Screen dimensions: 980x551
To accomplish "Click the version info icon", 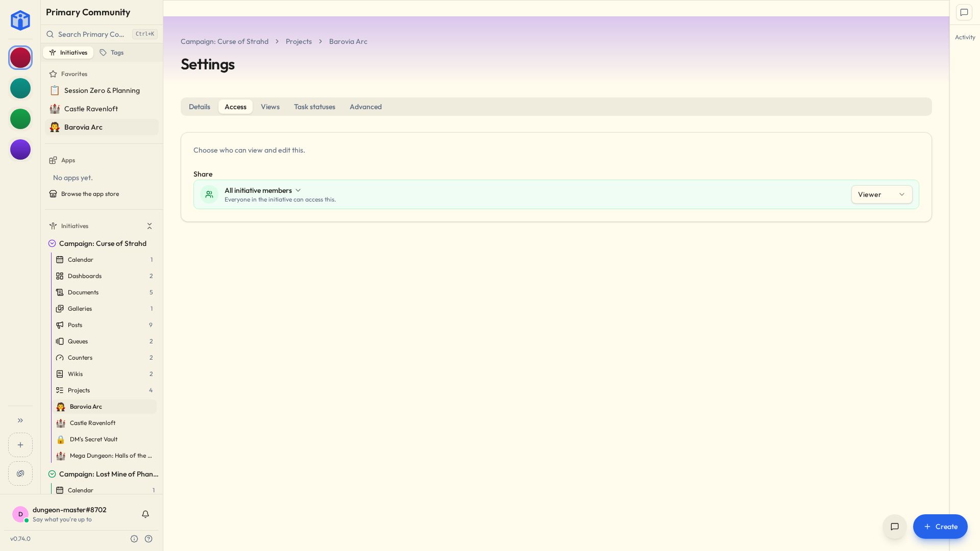I will point(134,539).
